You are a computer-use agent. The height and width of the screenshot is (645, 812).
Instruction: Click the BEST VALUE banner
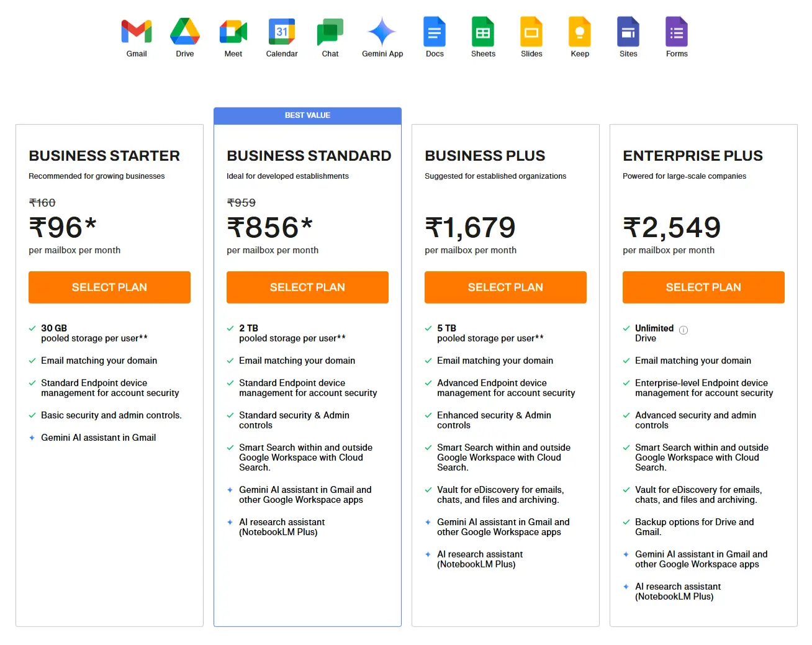[x=307, y=115]
